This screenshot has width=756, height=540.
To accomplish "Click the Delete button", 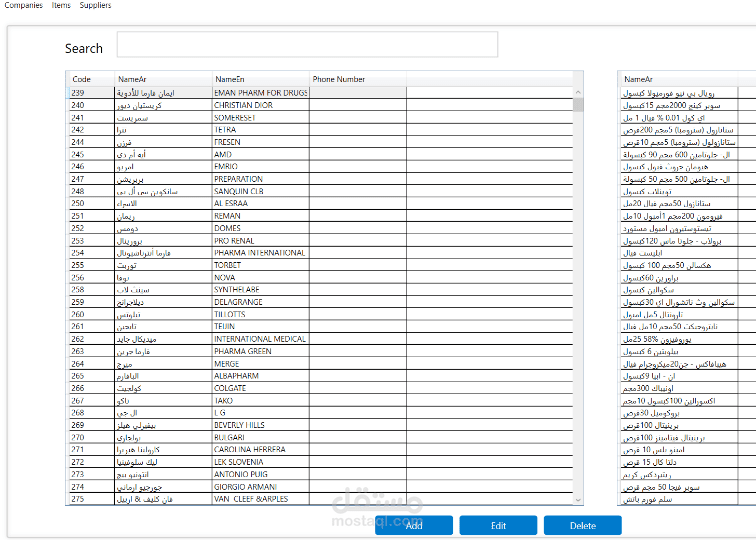I will coord(582,525).
